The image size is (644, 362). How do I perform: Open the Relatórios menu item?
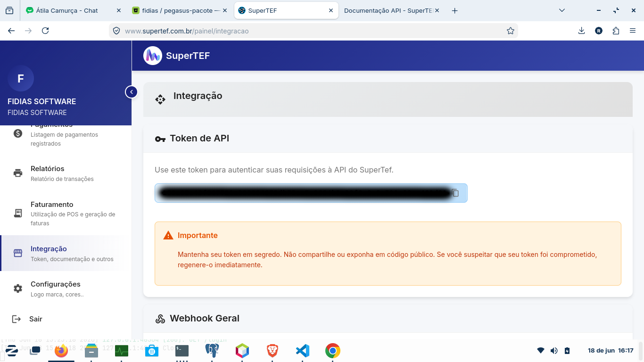(x=66, y=173)
